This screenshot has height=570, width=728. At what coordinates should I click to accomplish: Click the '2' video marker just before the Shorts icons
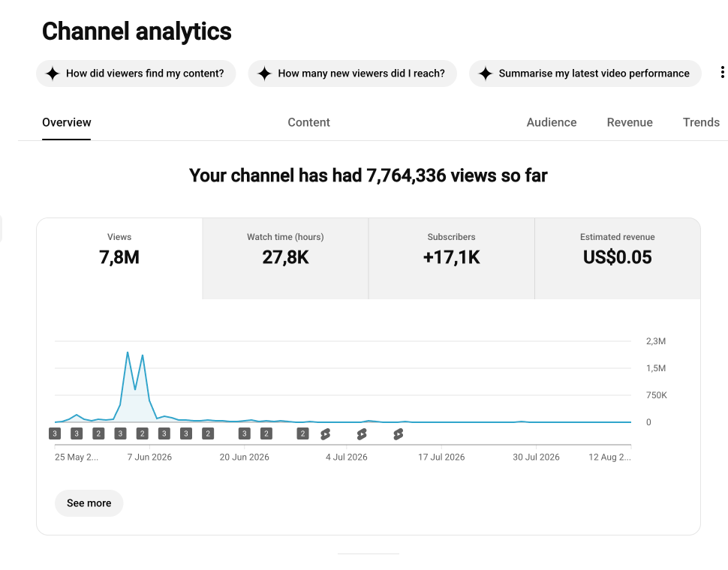[302, 433]
